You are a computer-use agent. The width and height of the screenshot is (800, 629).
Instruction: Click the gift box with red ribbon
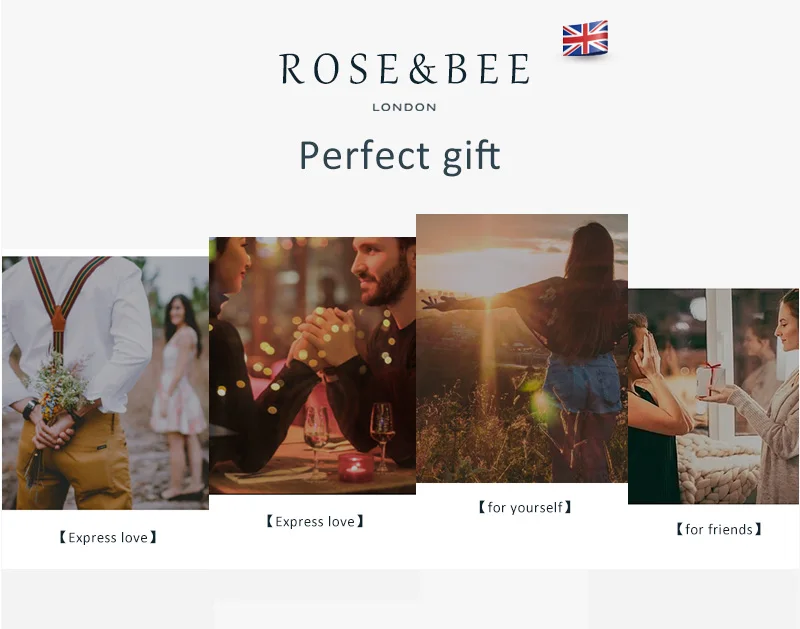point(710,380)
